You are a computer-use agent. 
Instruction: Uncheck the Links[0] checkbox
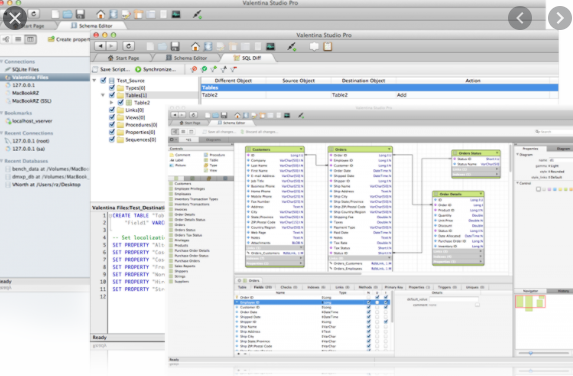(x=112, y=110)
